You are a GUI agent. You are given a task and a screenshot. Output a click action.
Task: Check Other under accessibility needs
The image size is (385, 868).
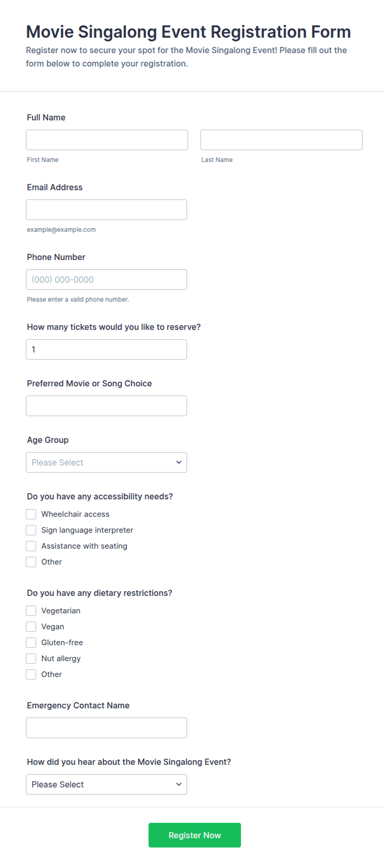click(x=31, y=562)
